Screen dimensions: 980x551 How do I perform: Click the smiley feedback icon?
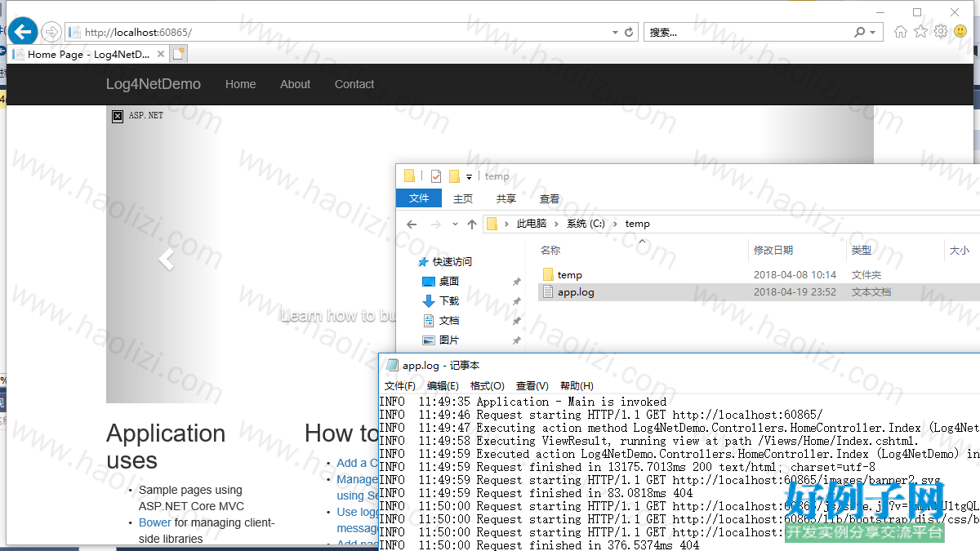pos(961,32)
